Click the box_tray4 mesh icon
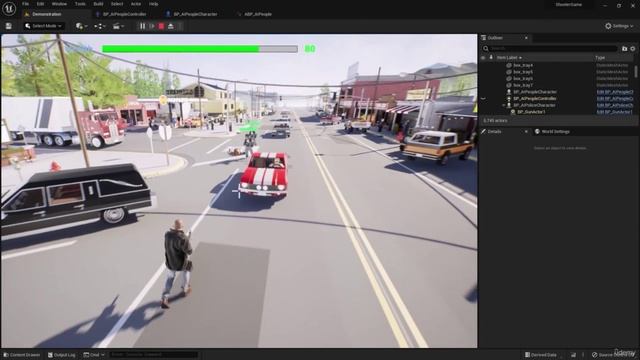The height and width of the screenshot is (360, 640). pos(509,65)
